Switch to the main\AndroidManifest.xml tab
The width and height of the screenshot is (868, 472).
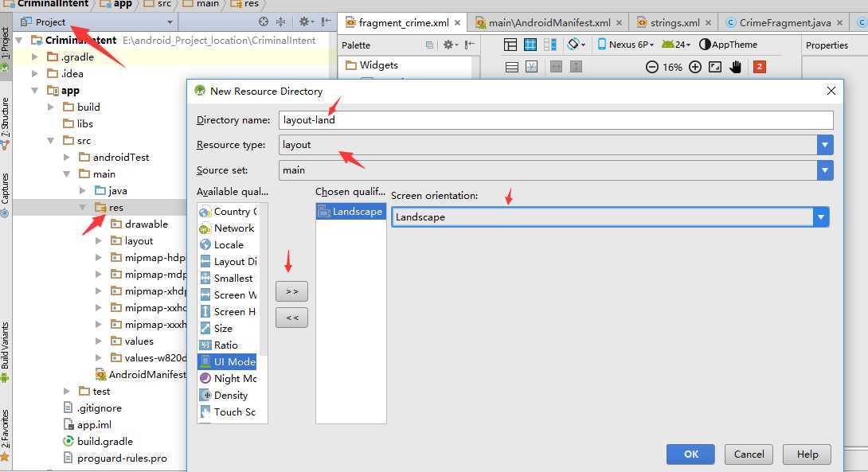[549, 23]
